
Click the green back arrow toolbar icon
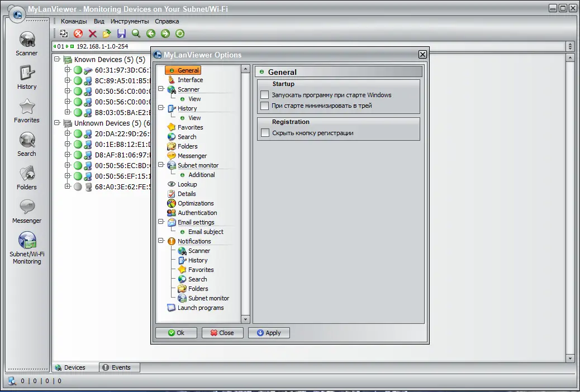pos(150,34)
